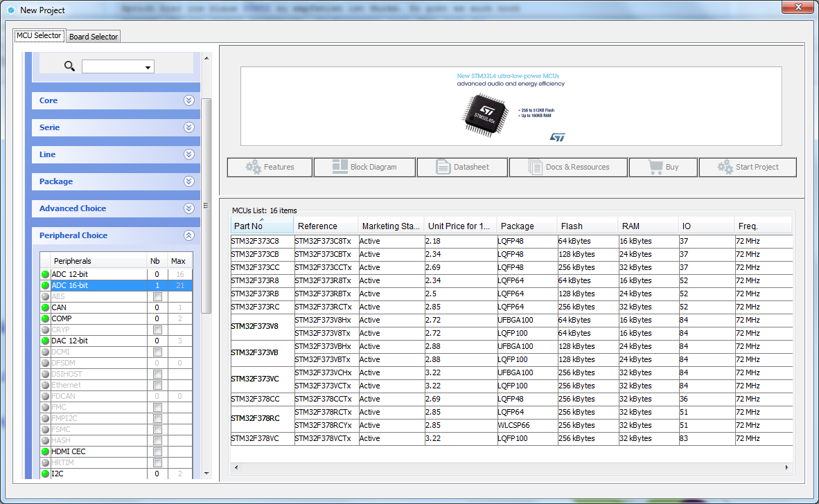Expand the Package filter section
The height and width of the screenshot is (504, 819).
tap(189, 181)
